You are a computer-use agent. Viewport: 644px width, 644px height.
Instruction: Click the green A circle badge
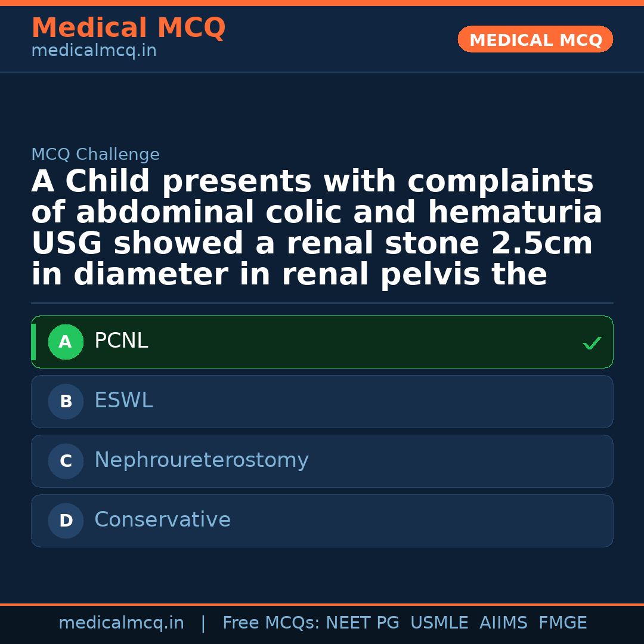pos(66,342)
